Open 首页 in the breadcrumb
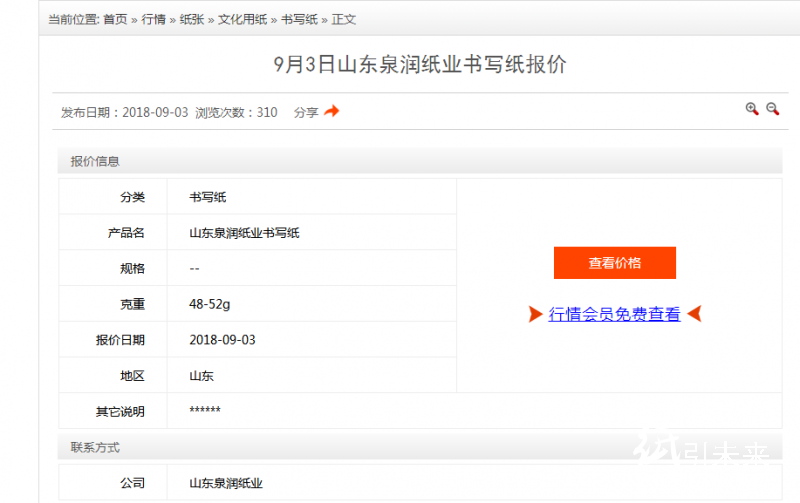800x503 pixels. 115,19
